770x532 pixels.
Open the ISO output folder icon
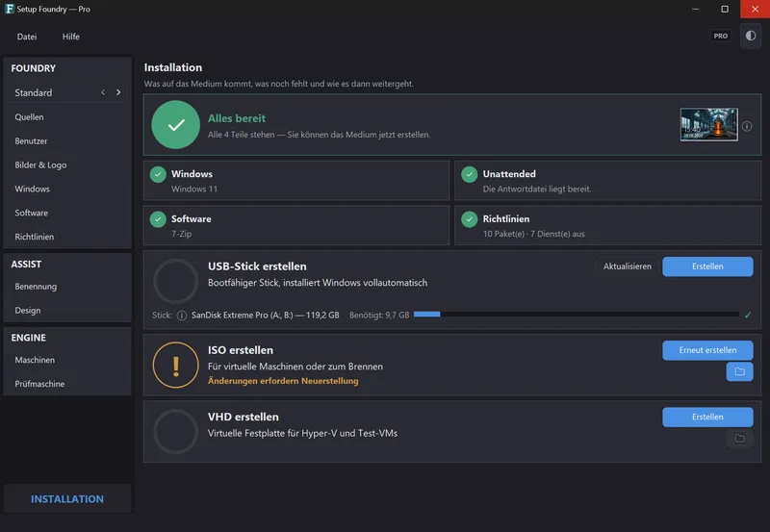[739, 371]
